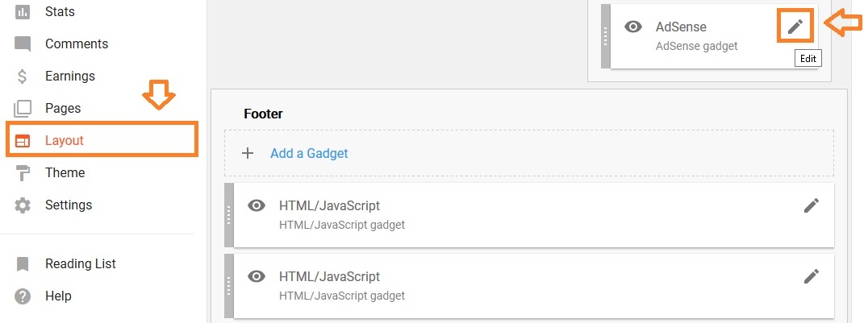
Task: Click the plus icon in Footer section
Action: (248, 153)
